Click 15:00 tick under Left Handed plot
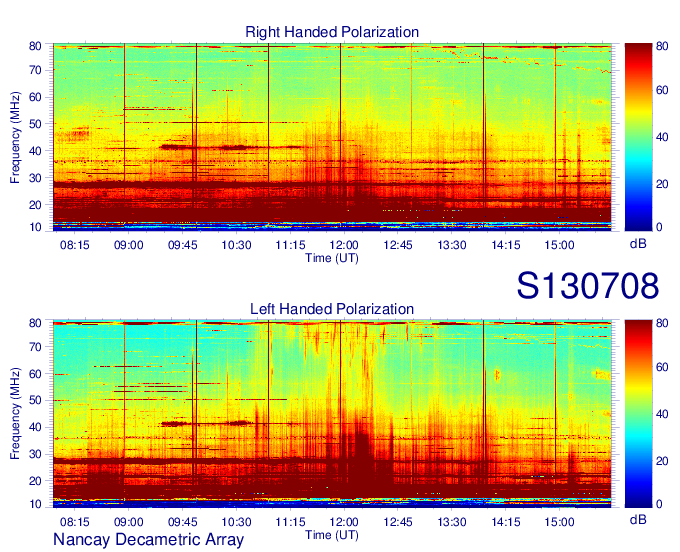Screen dimensions: 680x552 pos(559,522)
